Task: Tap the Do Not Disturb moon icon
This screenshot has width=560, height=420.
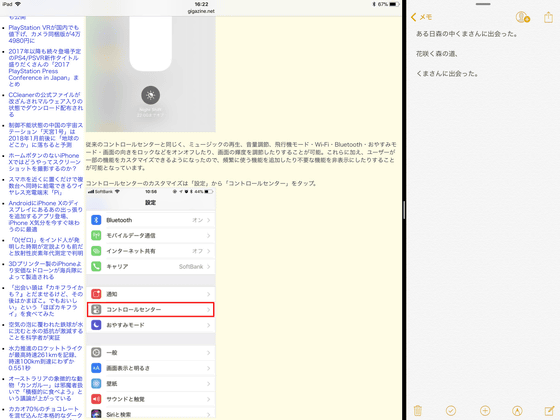Action: point(96,325)
